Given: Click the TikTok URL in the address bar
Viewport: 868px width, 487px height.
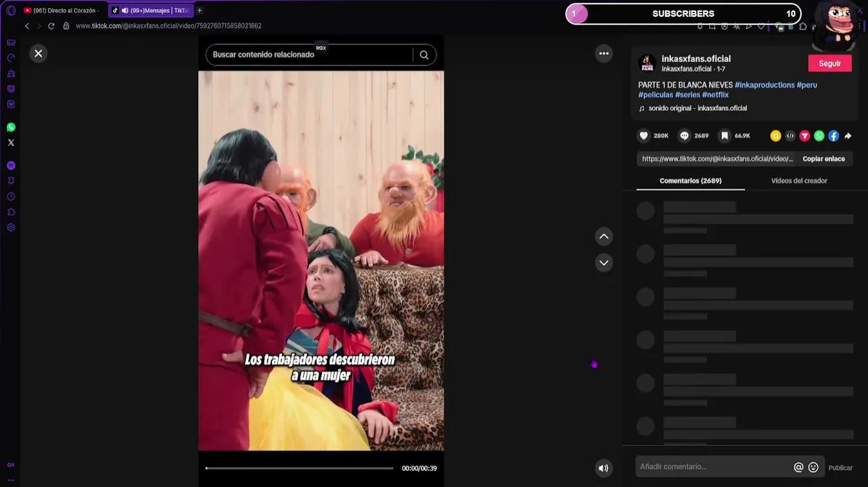Looking at the screenshot, I should click(168, 26).
